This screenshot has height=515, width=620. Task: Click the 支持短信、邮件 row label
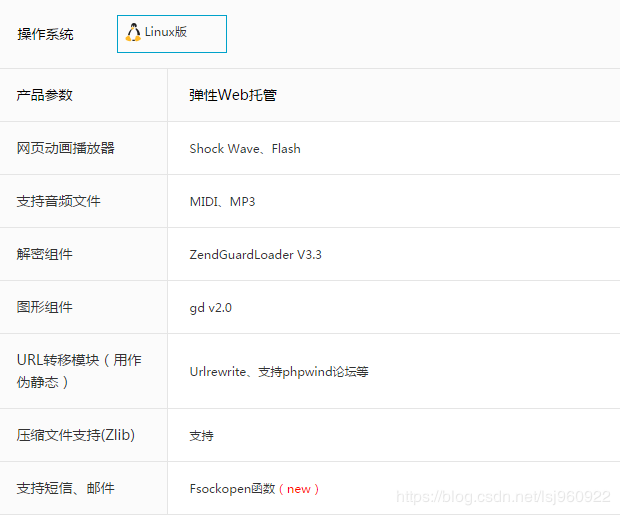point(65,488)
